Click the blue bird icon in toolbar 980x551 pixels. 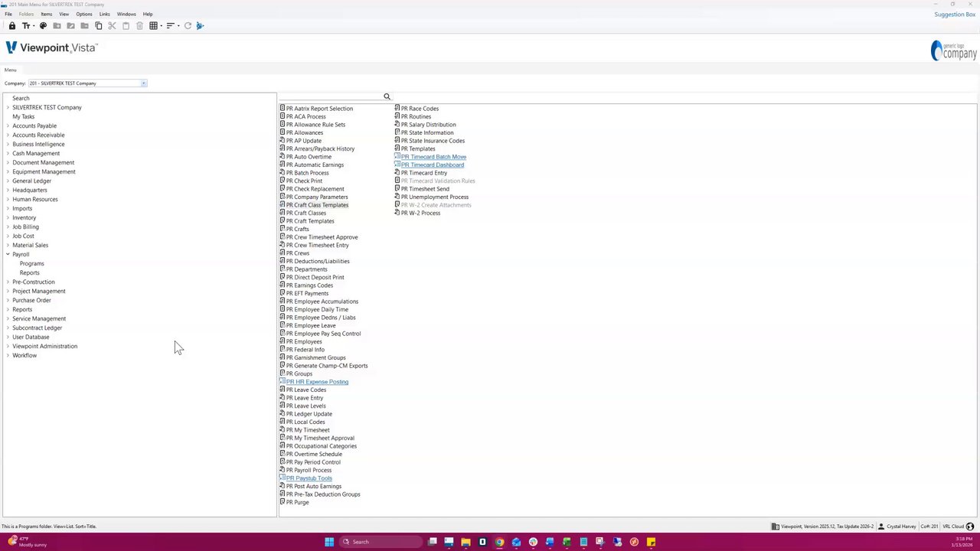pos(200,26)
